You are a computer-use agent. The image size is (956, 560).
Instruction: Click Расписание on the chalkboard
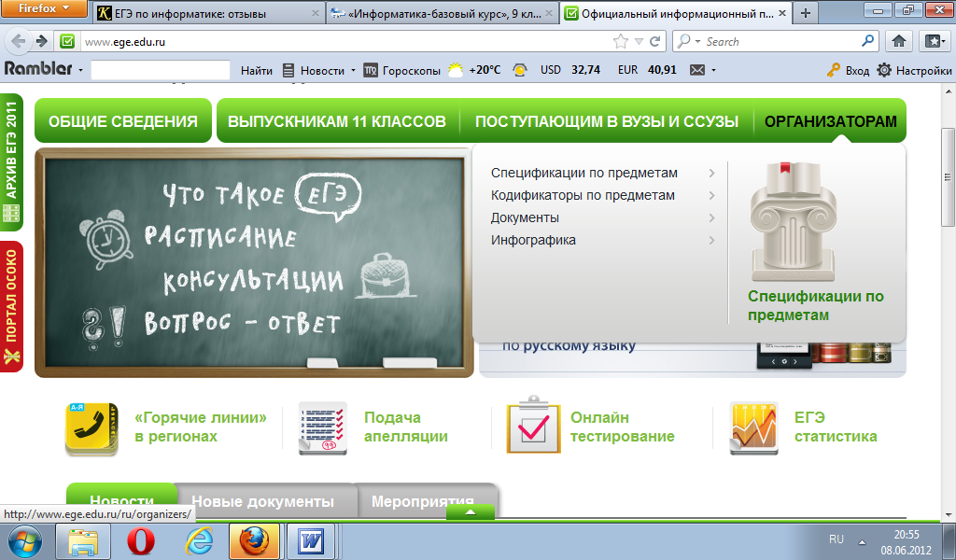click(x=220, y=236)
